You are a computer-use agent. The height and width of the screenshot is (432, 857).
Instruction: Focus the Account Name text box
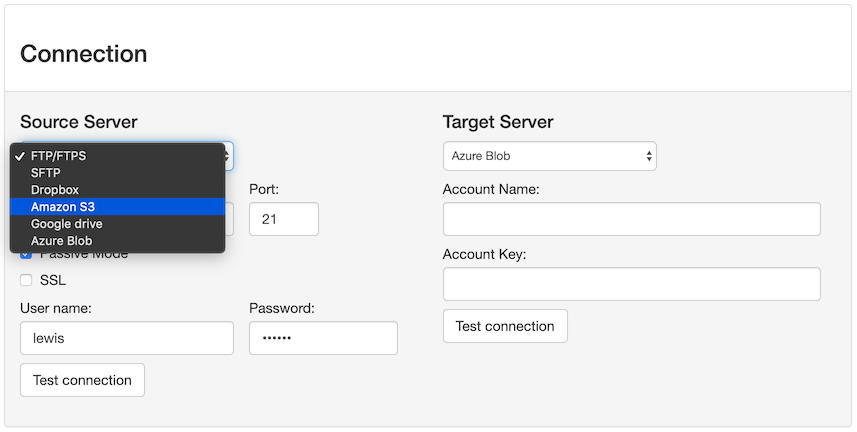tap(632, 219)
